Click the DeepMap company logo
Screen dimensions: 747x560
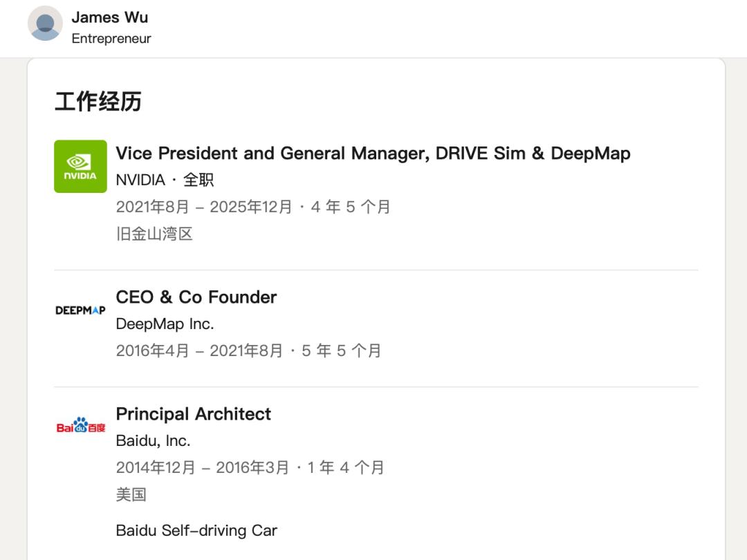click(x=80, y=310)
